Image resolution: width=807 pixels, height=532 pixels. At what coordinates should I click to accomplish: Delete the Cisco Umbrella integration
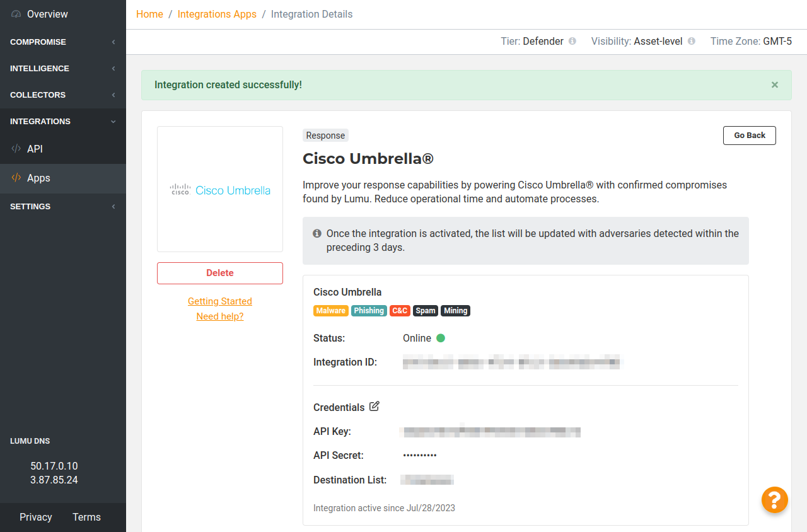click(x=220, y=273)
